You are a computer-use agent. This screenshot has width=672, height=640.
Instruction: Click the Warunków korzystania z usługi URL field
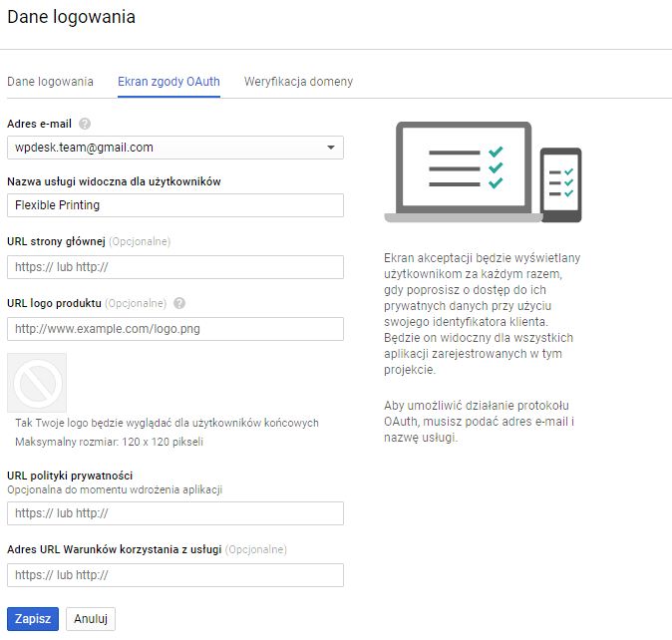pyautogui.click(x=175, y=575)
